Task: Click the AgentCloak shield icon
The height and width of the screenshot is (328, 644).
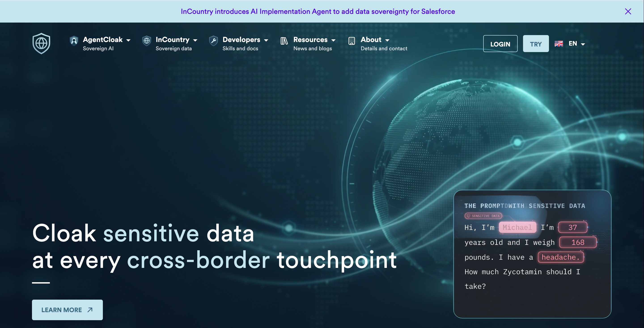Action: tap(74, 41)
